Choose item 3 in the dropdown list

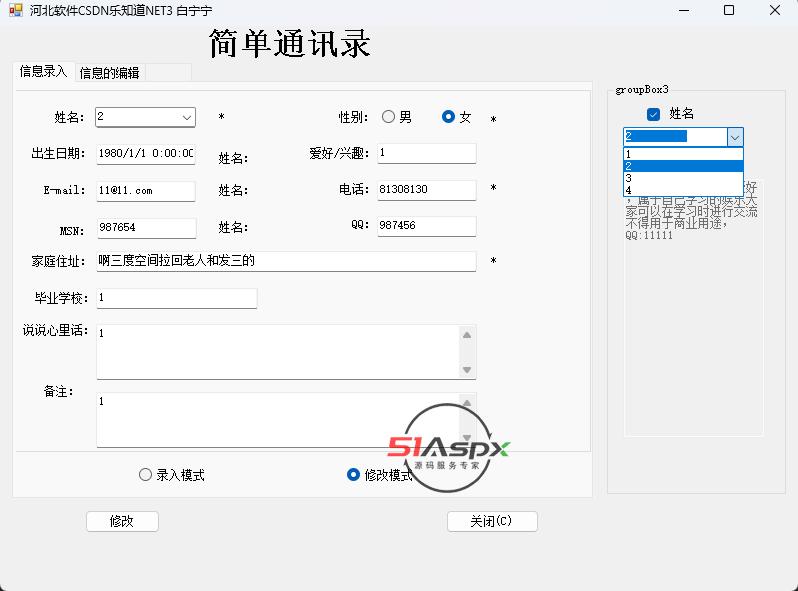click(x=682, y=178)
